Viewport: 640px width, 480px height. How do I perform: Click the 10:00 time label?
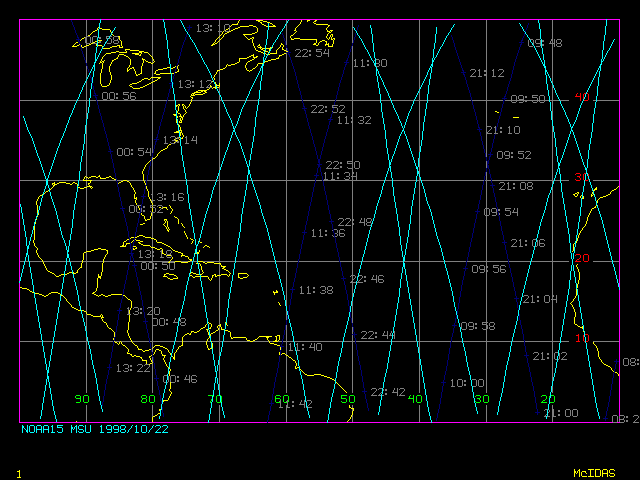[467, 383]
